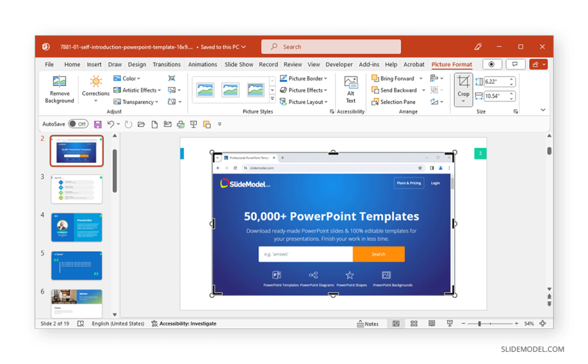This screenshot has width=588, height=364.
Task: Switch to Slide Sorter view
Action: 414,323
